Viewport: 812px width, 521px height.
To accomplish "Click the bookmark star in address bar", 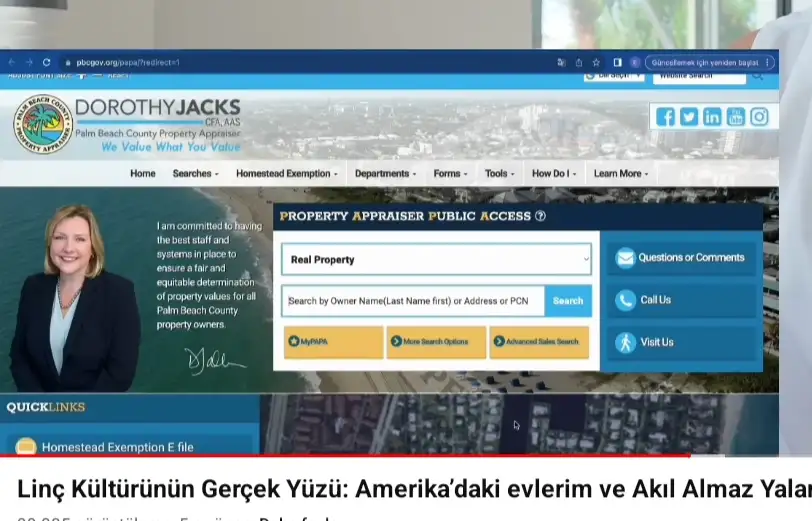I will pos(597,62).
